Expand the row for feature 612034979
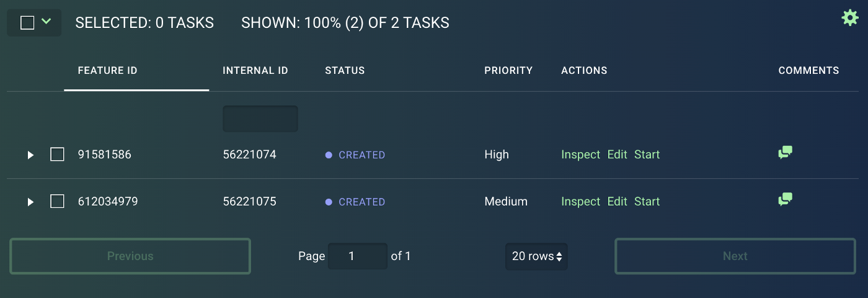The image size is (868, 298). point(30,202)
